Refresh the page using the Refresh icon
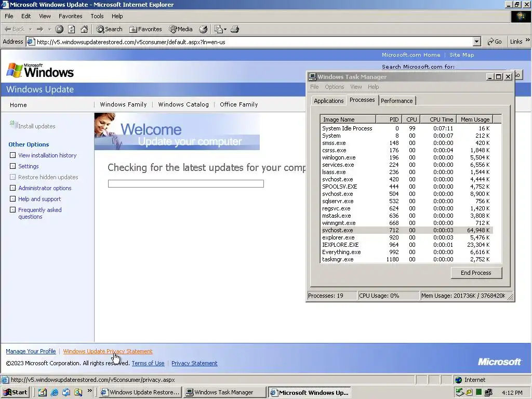Screen dimensions: 532x399 pos(72,29)
